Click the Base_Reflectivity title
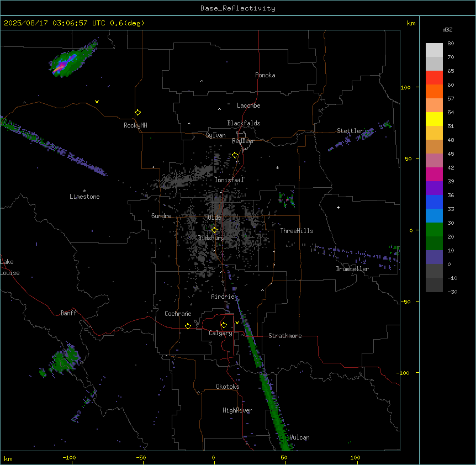This screenshot has height=465, width=476. pos(238,8)
